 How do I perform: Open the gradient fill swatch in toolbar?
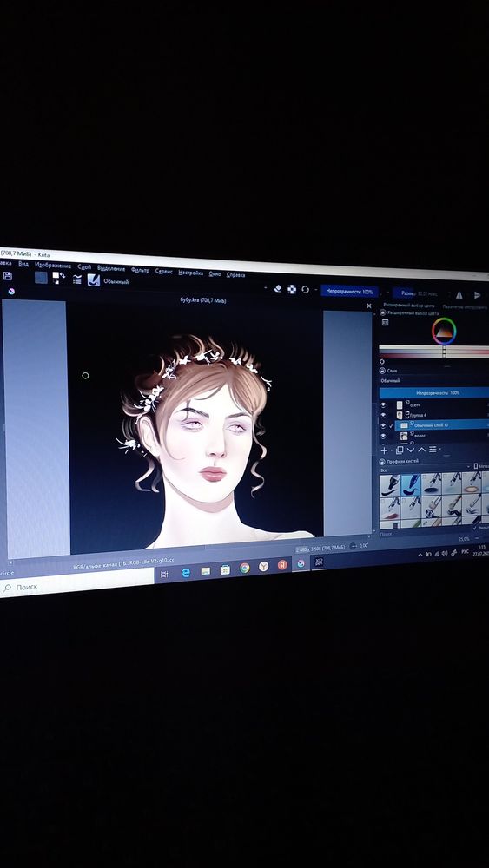pos(41,278)
